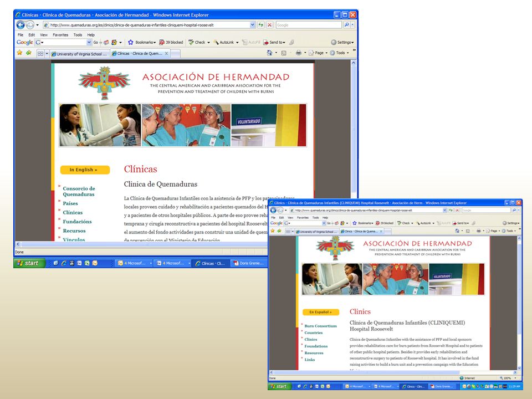Open Favorites Center star in Spanish window

(x=20, y=53)
